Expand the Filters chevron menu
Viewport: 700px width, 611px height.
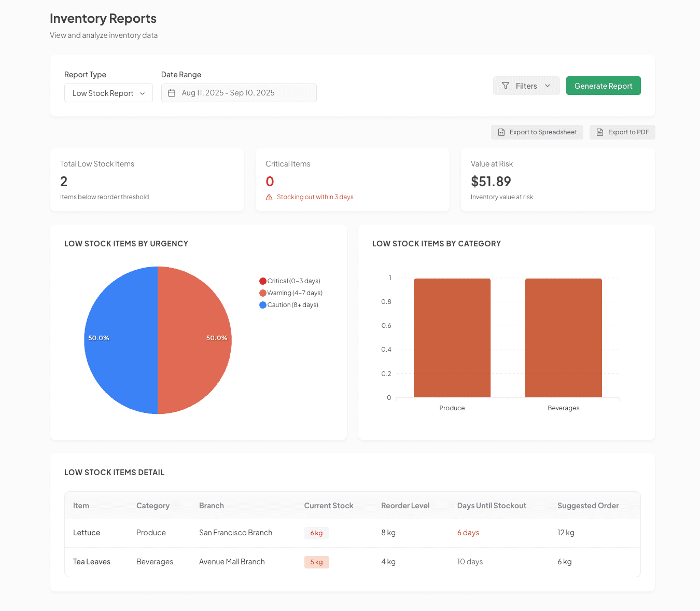click(548, 86)
